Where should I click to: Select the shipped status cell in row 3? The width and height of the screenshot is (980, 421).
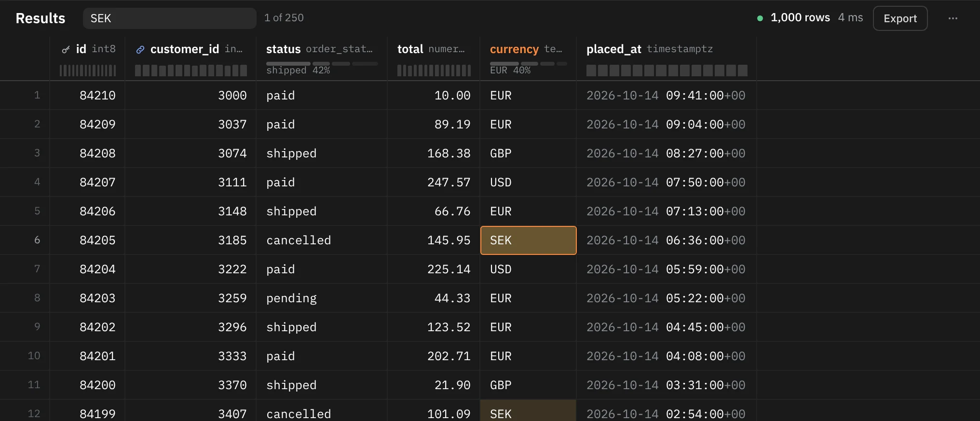point(322,154)
